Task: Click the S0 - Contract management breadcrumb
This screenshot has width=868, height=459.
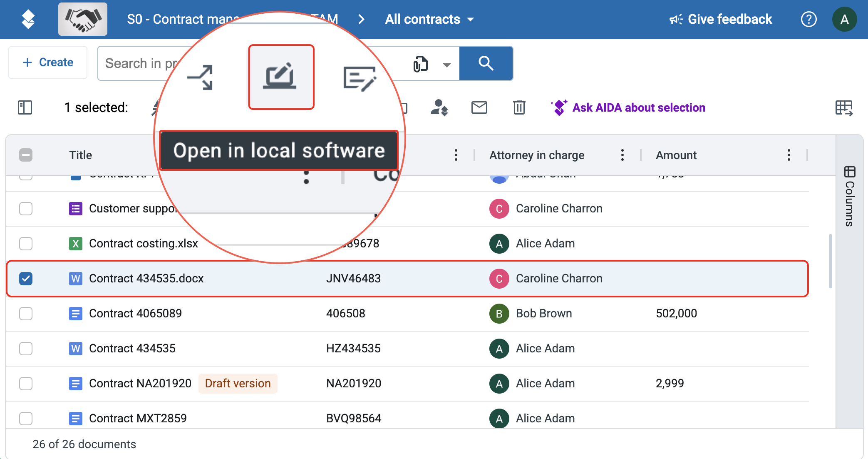Action: tap(183, 19)
